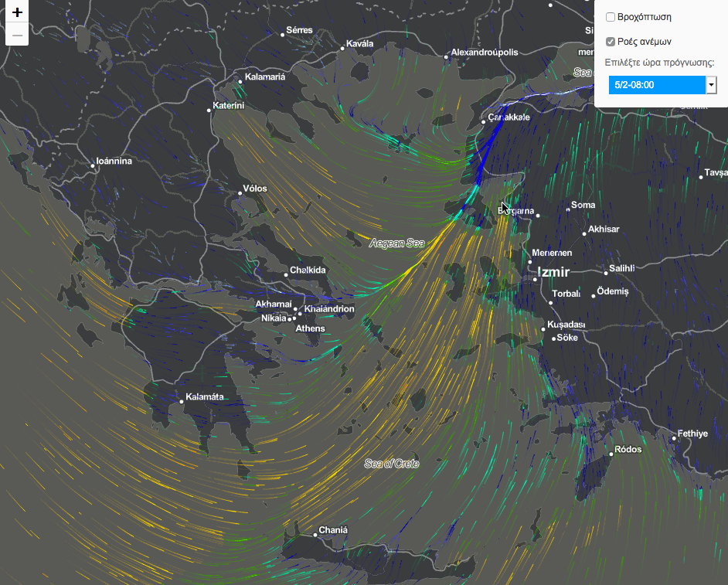Image resolution: width=728 pixels, height=585 pixels.
Task: Click the Kalamáta city marker
Action: [x=182, y=401]
